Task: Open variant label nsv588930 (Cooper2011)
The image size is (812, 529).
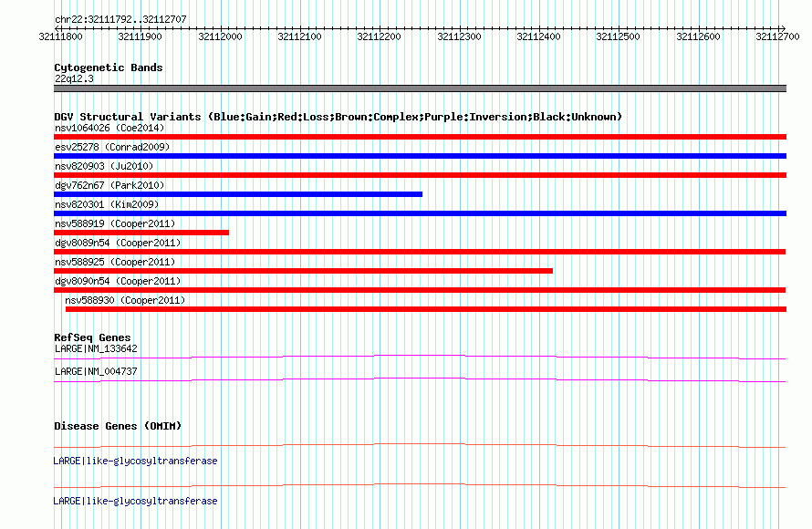Action: click(x=125, y=300)
